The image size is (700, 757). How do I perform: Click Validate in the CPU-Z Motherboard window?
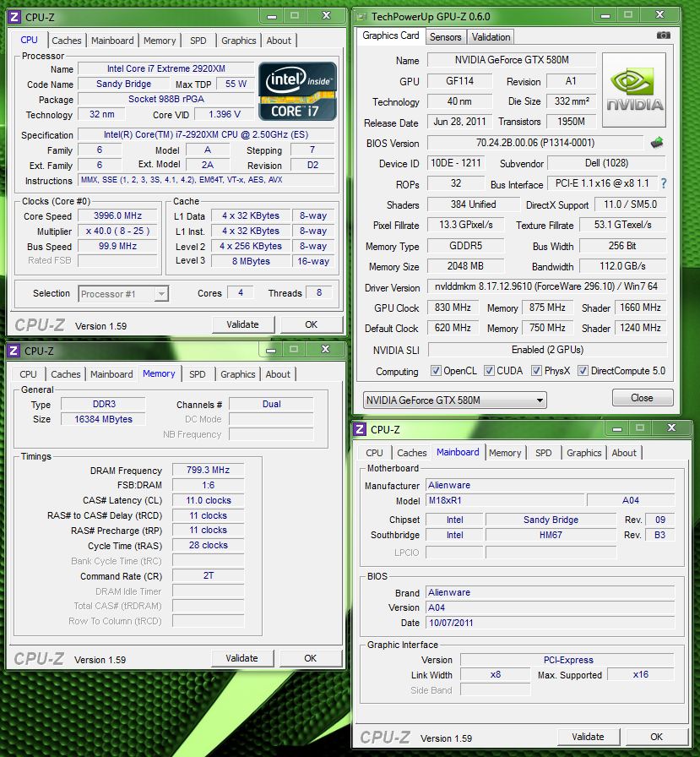pos(588,737)
